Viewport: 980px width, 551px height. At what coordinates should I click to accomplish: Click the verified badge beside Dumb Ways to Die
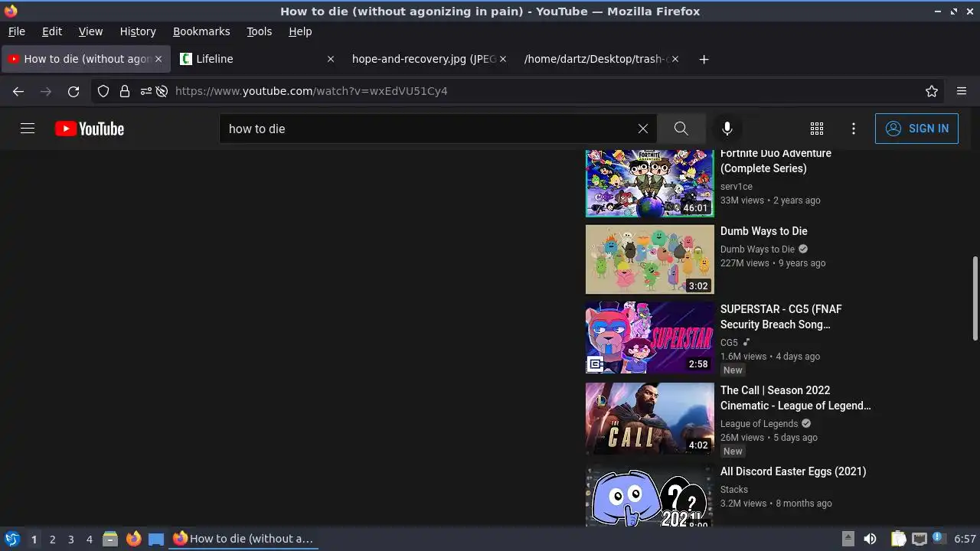pyautogui.click(x=803, y=249)
